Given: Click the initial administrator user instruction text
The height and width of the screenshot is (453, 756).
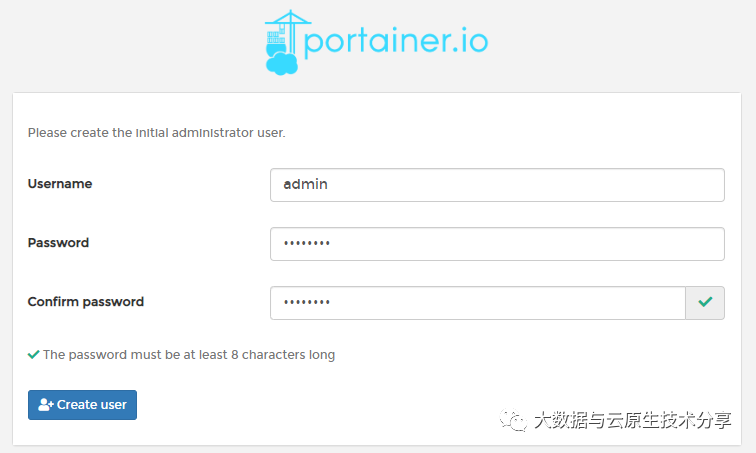Looking at the screenshot, I should coord(156,132).
